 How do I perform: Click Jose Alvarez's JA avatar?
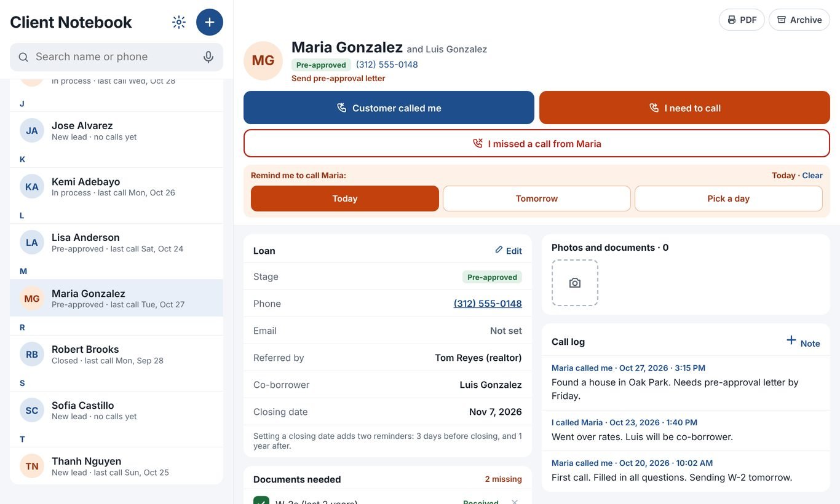[32, 130]
